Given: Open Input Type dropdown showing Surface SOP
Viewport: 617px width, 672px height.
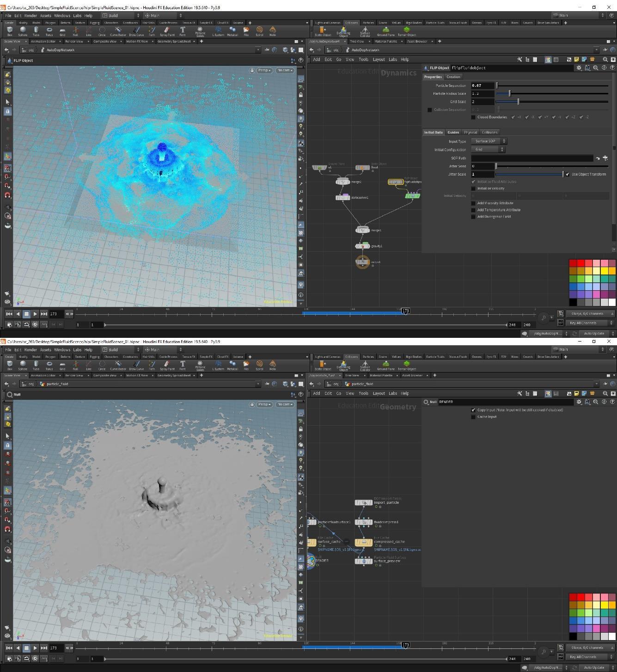Looking at the screenshot, I should pyautogui.click(x=489, y=141).
